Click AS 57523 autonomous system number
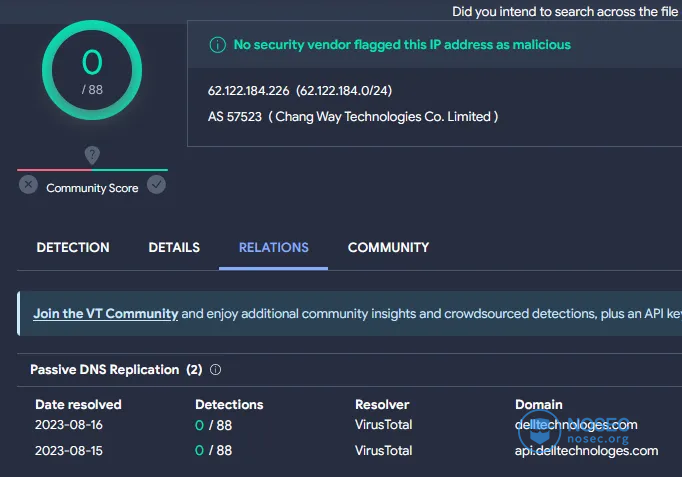Image resolution: width=682 pixels, height=477 pixels. click(x=235, y=117)
